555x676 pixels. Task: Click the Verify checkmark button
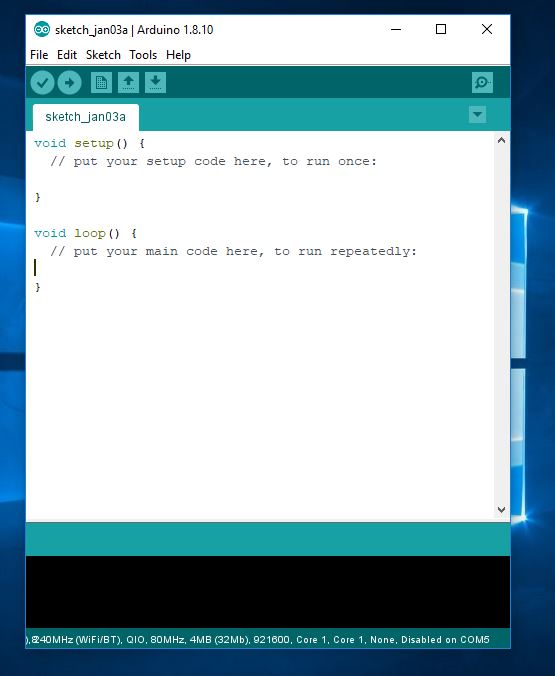point(42,82)
